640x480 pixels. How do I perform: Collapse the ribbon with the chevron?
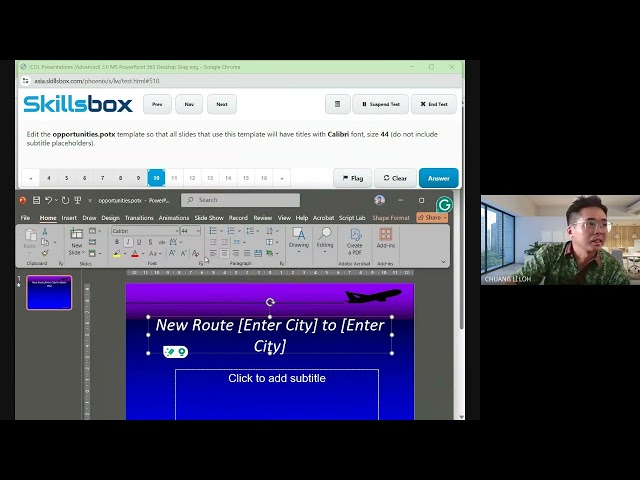(x=443, y=262)
